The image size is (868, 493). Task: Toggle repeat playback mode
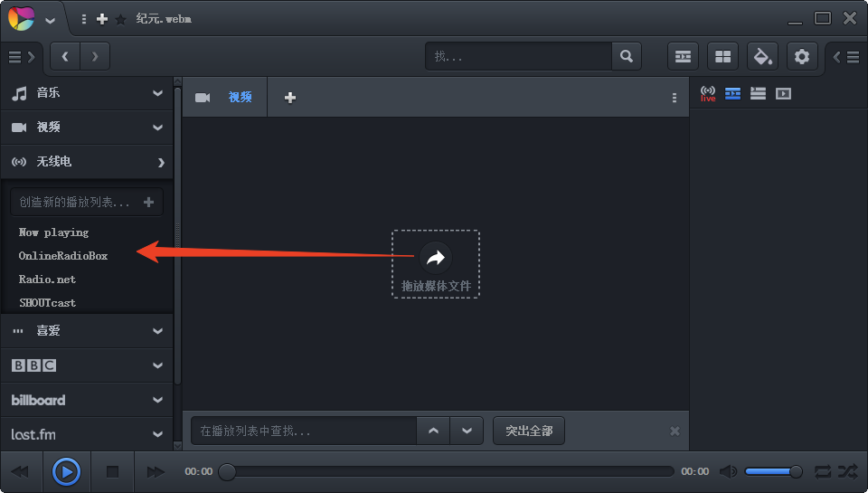[x=823, y=471]
